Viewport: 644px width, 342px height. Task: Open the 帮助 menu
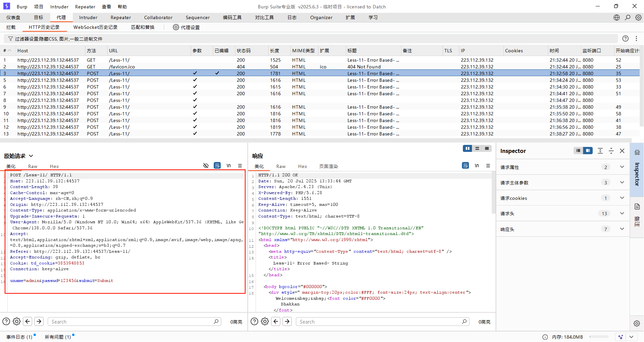[x=122, y=7]
